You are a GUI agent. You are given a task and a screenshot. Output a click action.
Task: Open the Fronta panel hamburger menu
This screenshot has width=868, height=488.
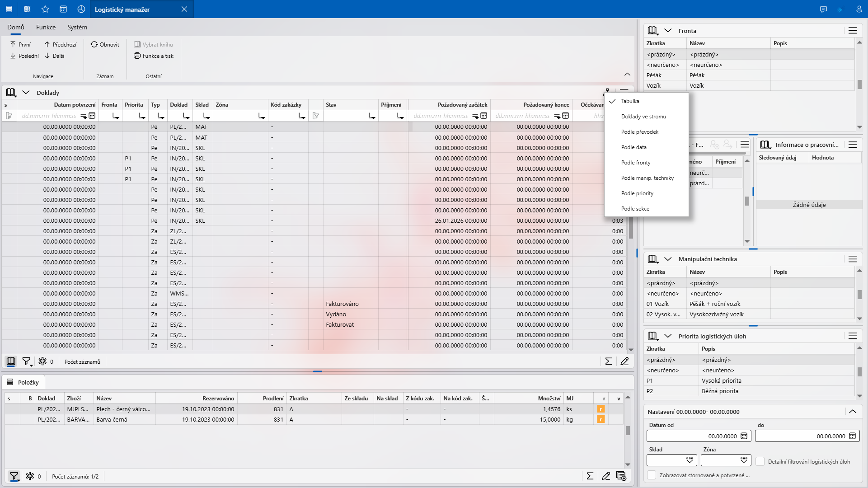point(852,31)
